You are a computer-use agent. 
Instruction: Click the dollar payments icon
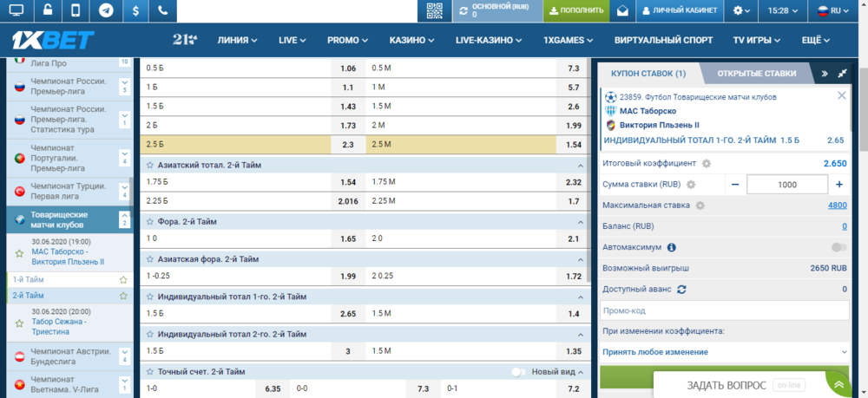click(135, 10)
